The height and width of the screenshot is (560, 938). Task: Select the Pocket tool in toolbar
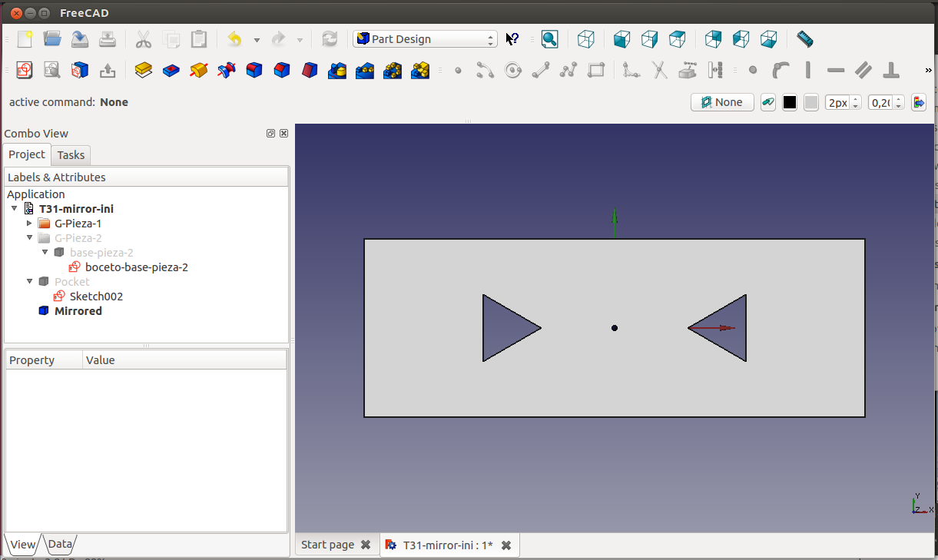point(171,71)
